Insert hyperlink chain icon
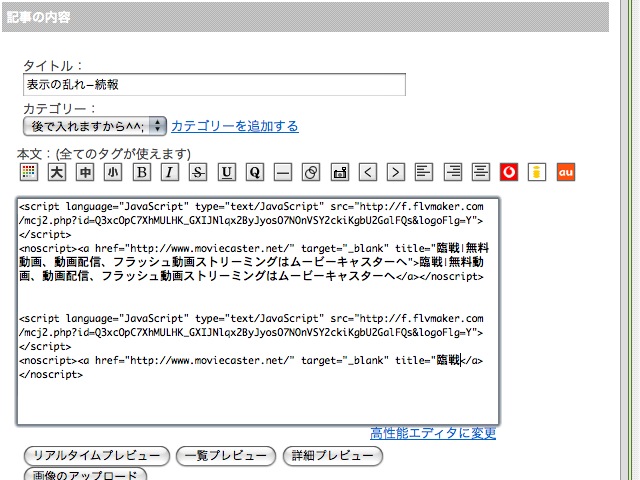 click(311, 172)
